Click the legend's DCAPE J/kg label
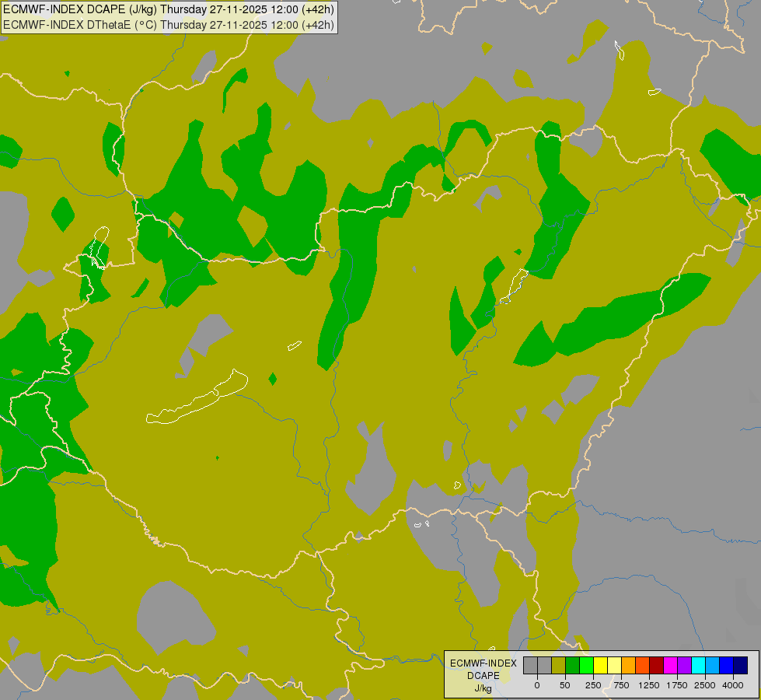 [x=483, y=682]
